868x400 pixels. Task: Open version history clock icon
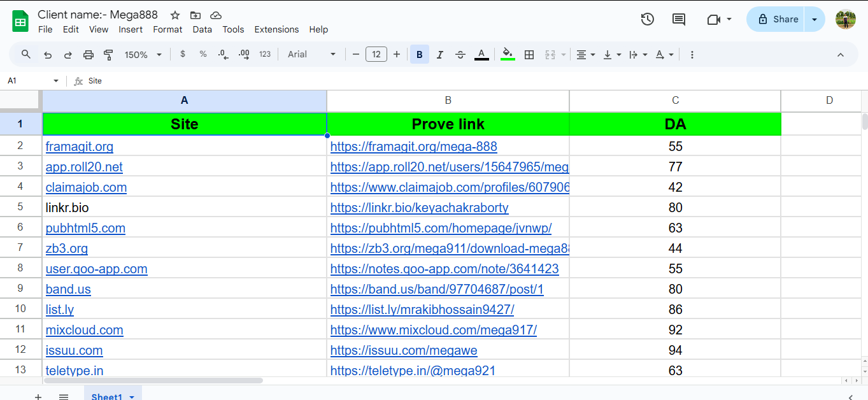coord(647,19)
